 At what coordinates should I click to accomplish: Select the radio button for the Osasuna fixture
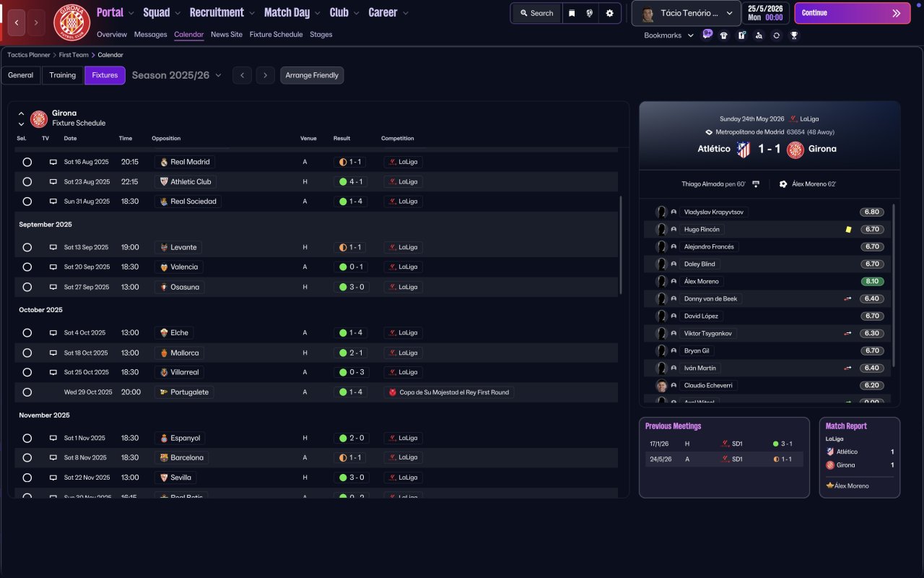[27, 287]
